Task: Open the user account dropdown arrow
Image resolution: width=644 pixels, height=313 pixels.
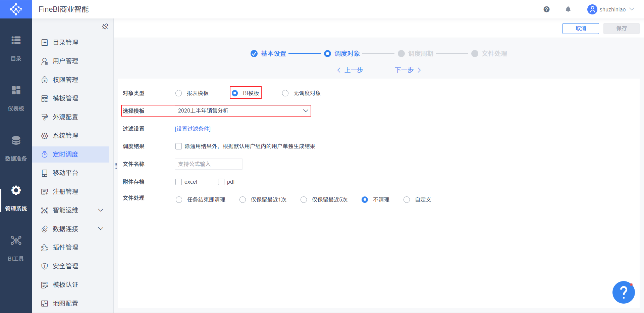Action: (x=632, y=9)
